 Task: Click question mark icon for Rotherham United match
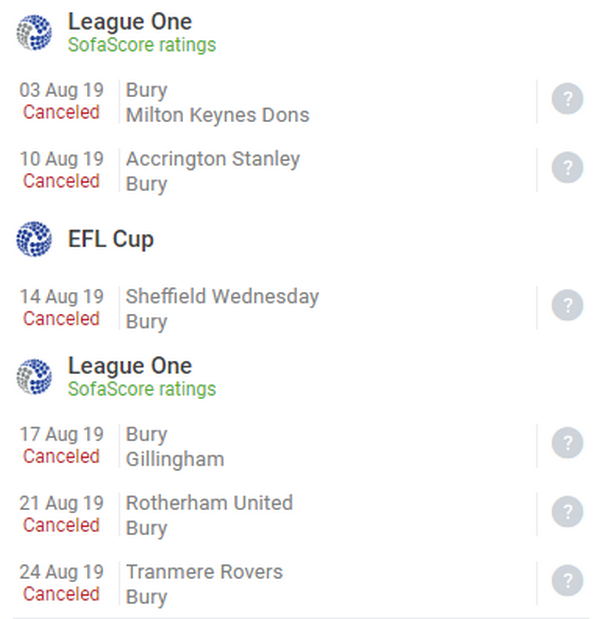coord(567,512)
